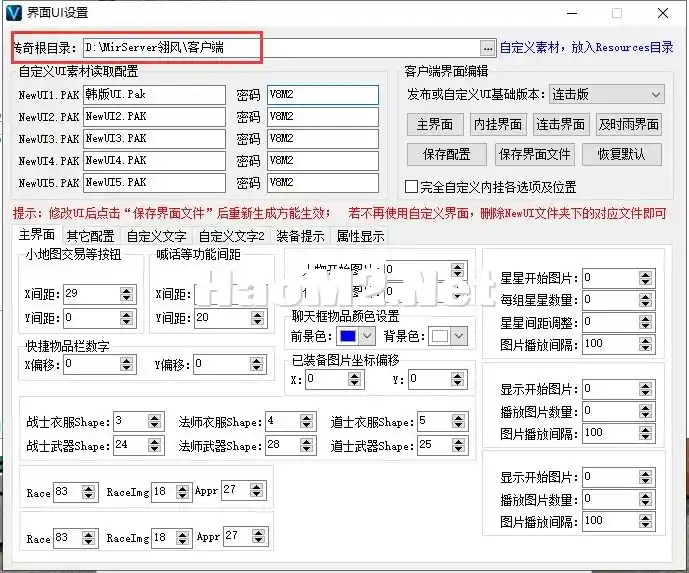Switch to the 装备提示 tab
Image resolution: width=689 pixels, height=573 pixels.
point(301,236)
